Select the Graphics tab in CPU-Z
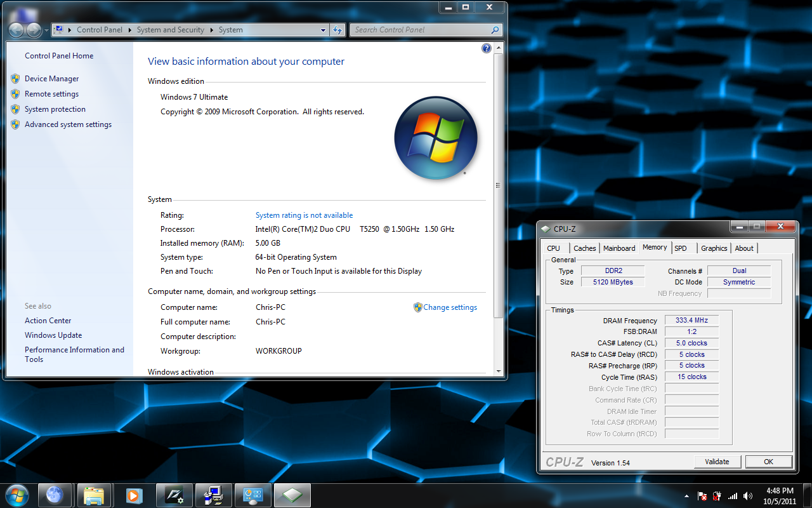 coord(714,248)
